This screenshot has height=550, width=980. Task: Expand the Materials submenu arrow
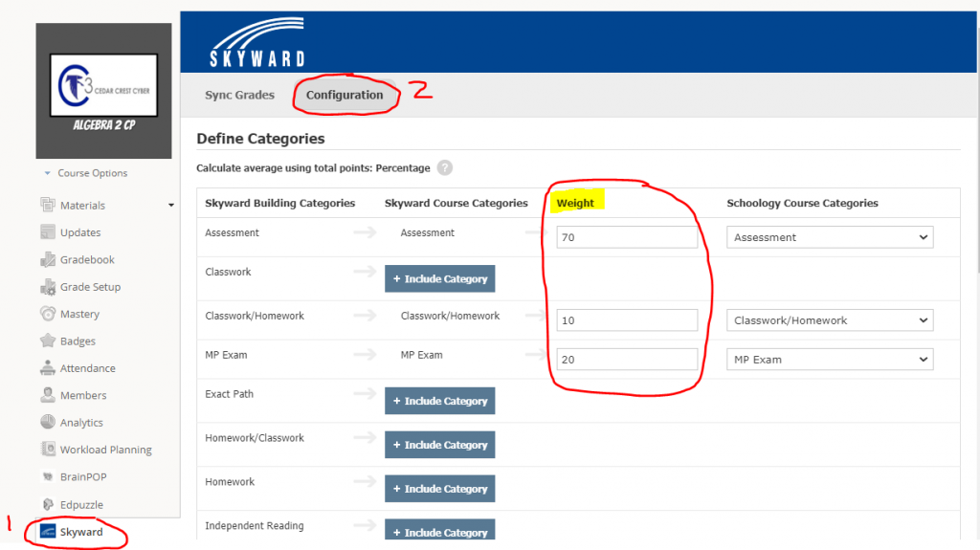(x=170, y=205)
